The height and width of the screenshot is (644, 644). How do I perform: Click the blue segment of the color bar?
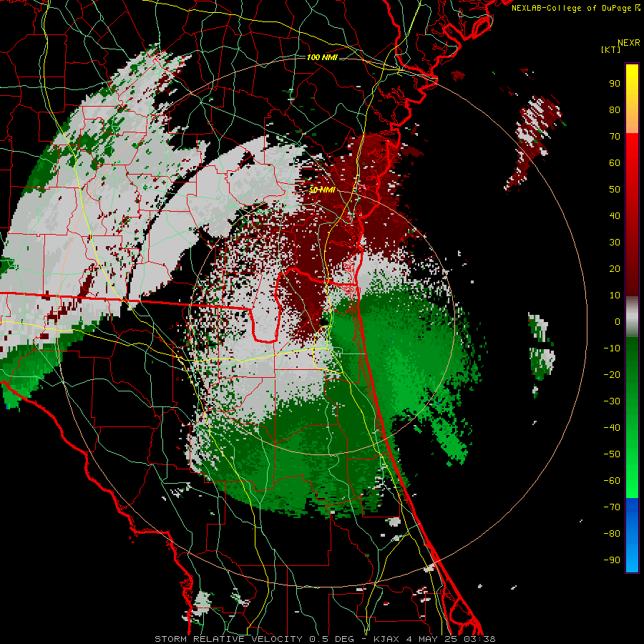[632, 535]
